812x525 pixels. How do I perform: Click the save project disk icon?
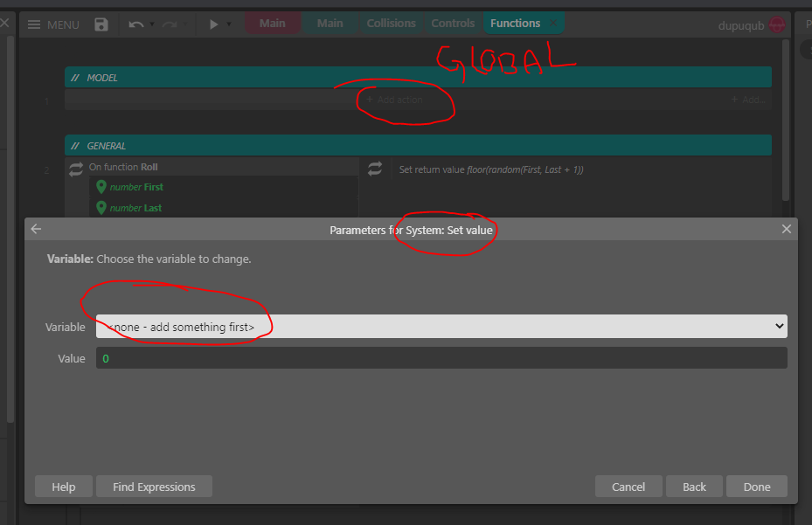(x=101, y=24)
